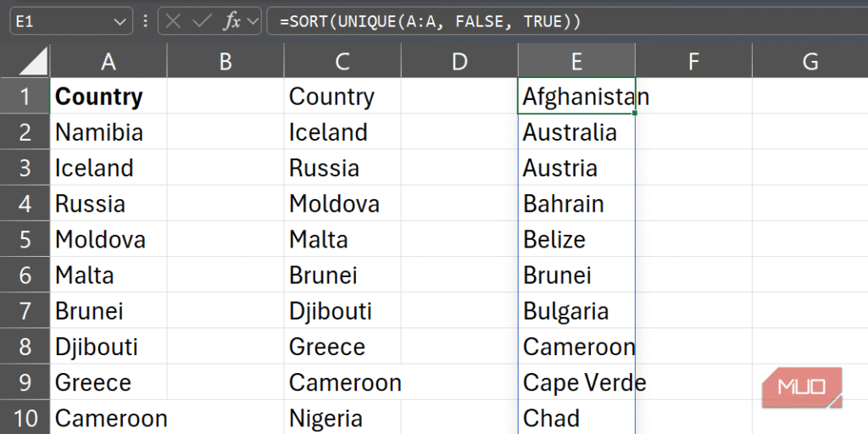Select the row 8 header
The height and width of the screenshot is (434, 868).
tap(25, 346)
